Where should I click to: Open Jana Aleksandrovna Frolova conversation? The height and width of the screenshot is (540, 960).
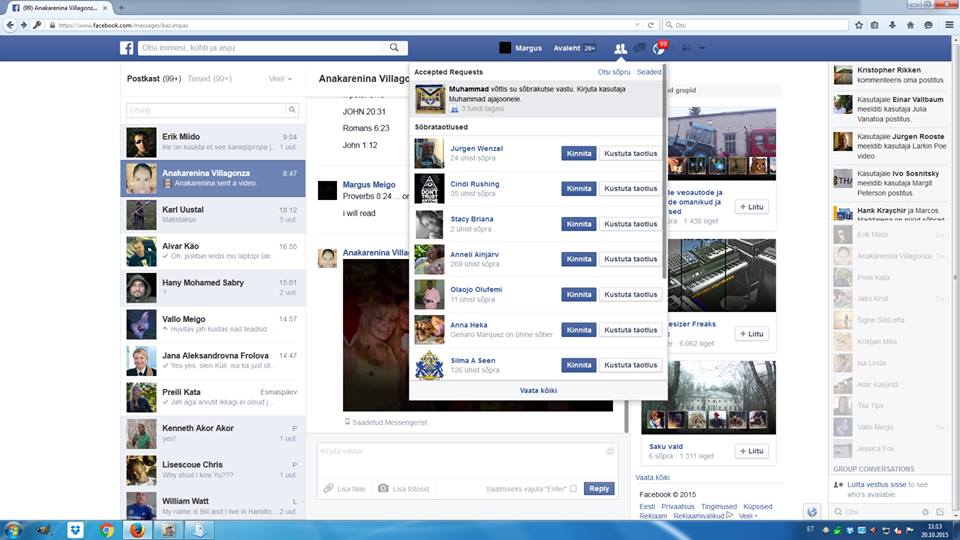(x=213, y=361)
